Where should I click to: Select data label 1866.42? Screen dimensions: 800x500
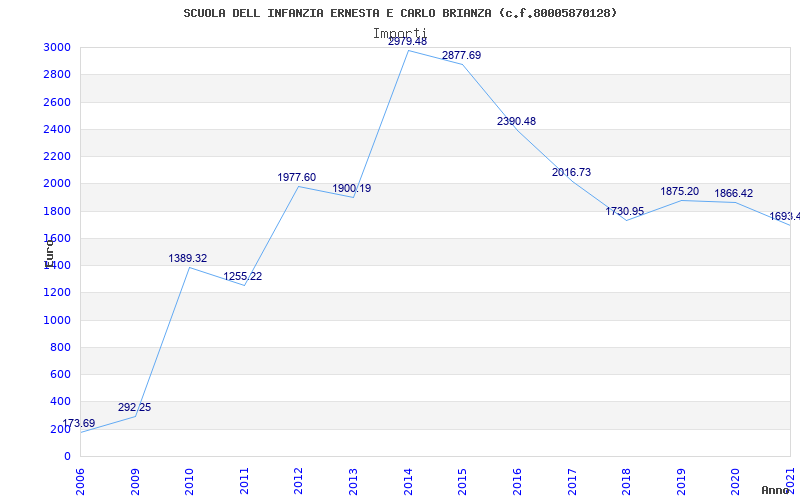733,194
